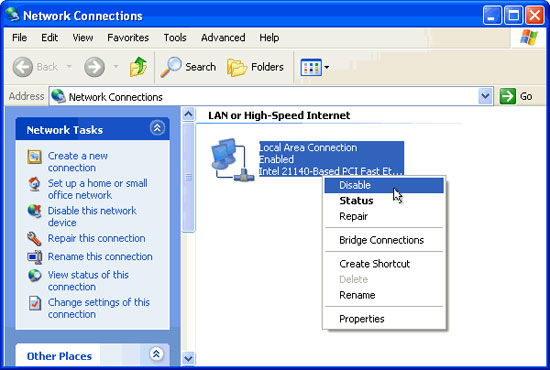This screenshot has width=550, height=370.
Task: Choose Status in the context menu
Action: coord(384,201)
